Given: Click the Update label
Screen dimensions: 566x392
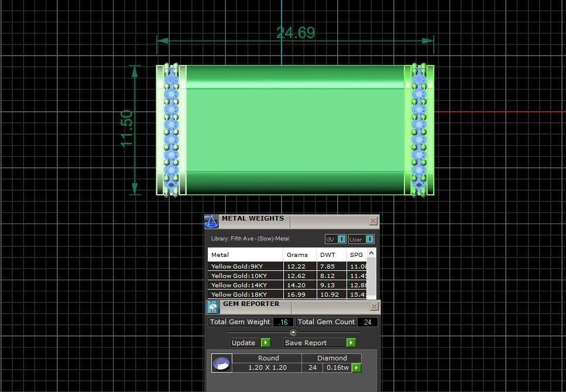Looking at the screenshot, I should 243,342.
